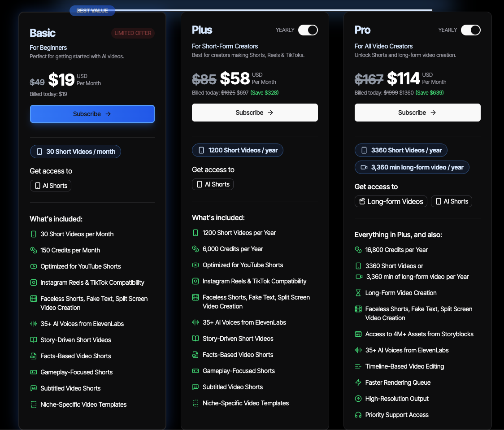Click the audio waveform icon in Plus plan
The image size is (504, 430).
point(196,322)
